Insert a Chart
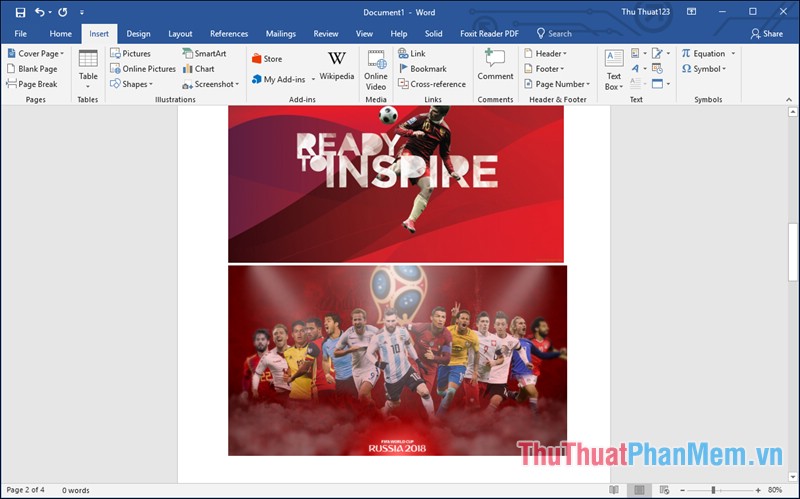Viewport: 800px width, 499px height. pyautogui.click(x=198, y=69)
